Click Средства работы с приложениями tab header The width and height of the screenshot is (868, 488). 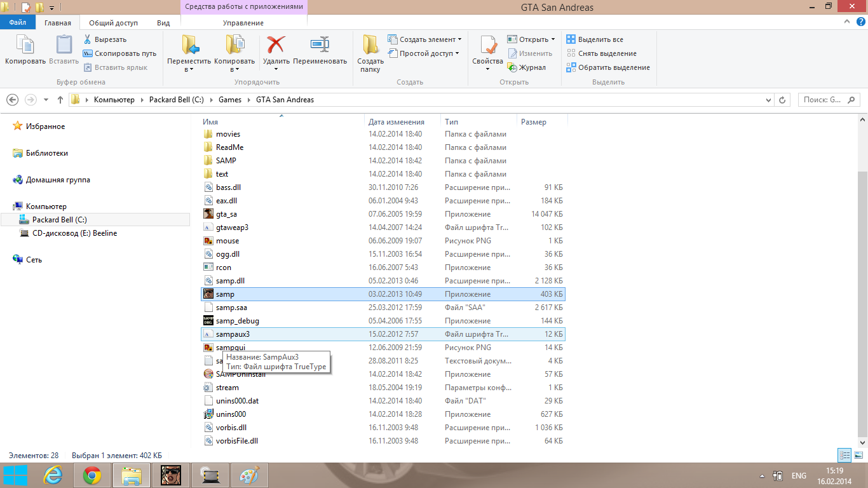click(245, 6)
